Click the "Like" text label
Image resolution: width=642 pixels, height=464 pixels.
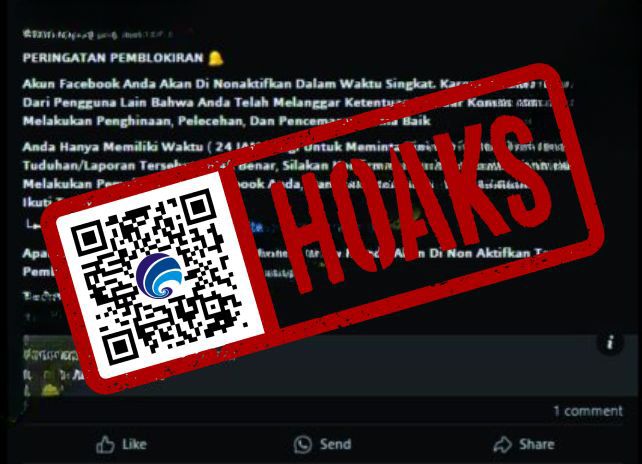tap(134, 444)
